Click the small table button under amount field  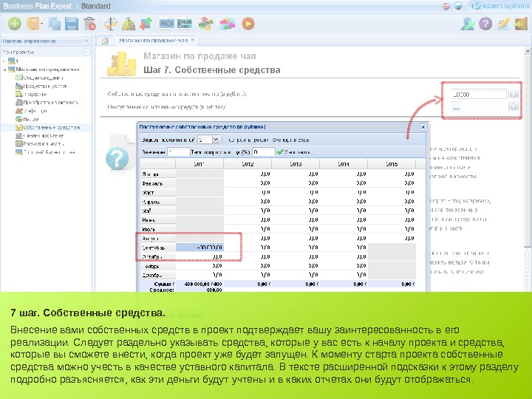pos(457,107)
